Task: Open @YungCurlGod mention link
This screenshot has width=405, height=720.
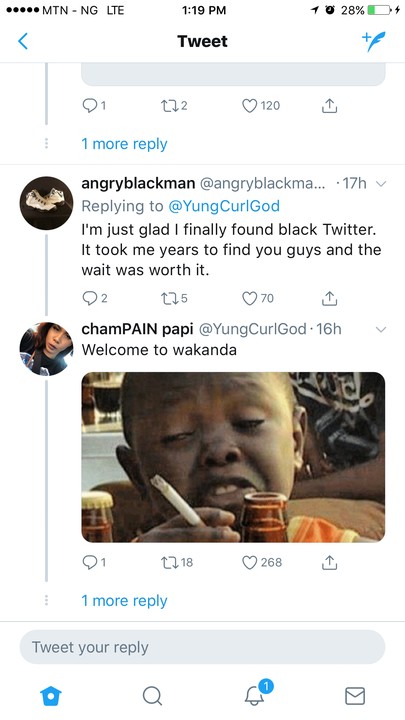Action: tap(224, 206)
